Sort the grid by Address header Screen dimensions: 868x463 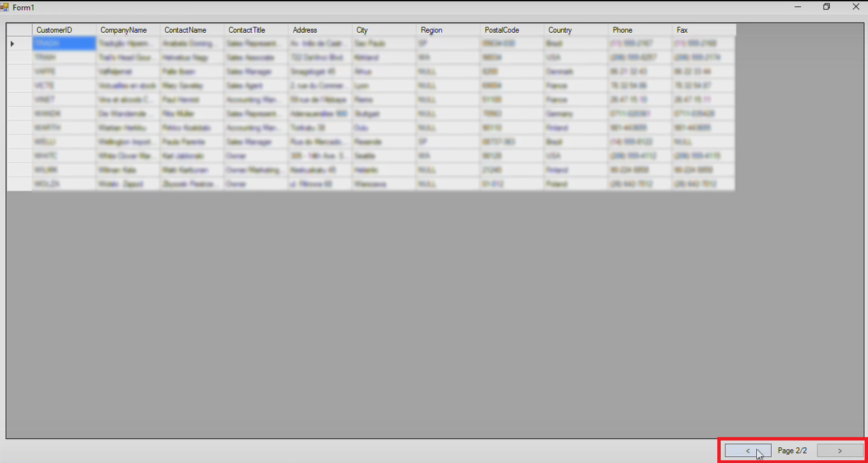click(320, 30)
